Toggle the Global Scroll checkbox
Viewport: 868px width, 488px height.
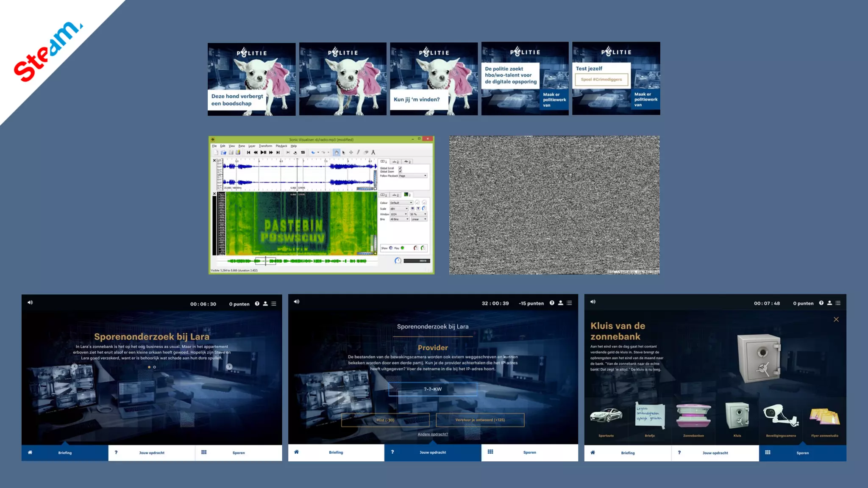click(400, 168)
